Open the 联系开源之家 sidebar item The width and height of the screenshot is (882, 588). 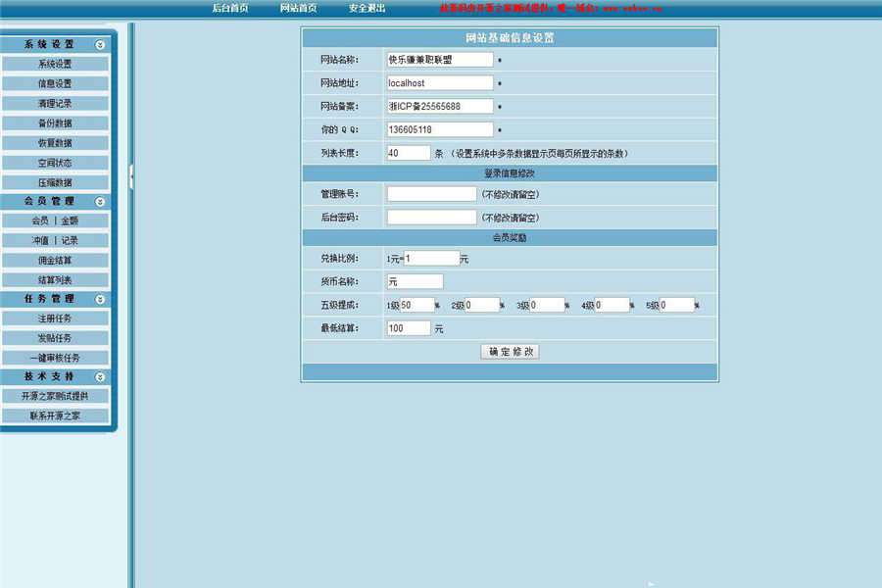(55, 416)
